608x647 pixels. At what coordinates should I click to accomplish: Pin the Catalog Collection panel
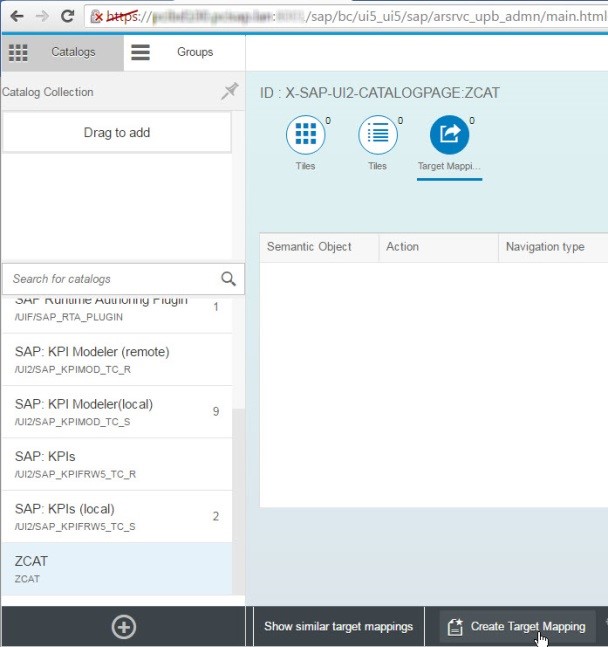click(x=229, y=92)
